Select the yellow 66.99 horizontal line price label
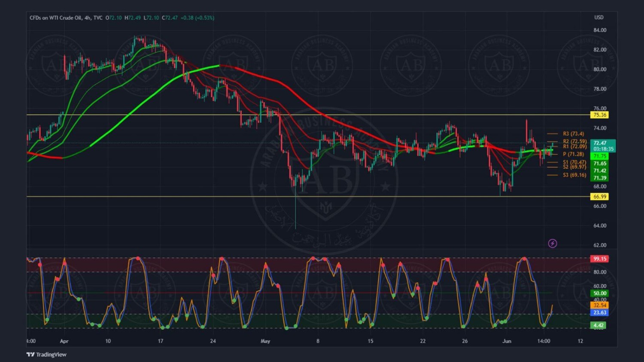Screen dimensions: 644x362 (x=600, y=196)
